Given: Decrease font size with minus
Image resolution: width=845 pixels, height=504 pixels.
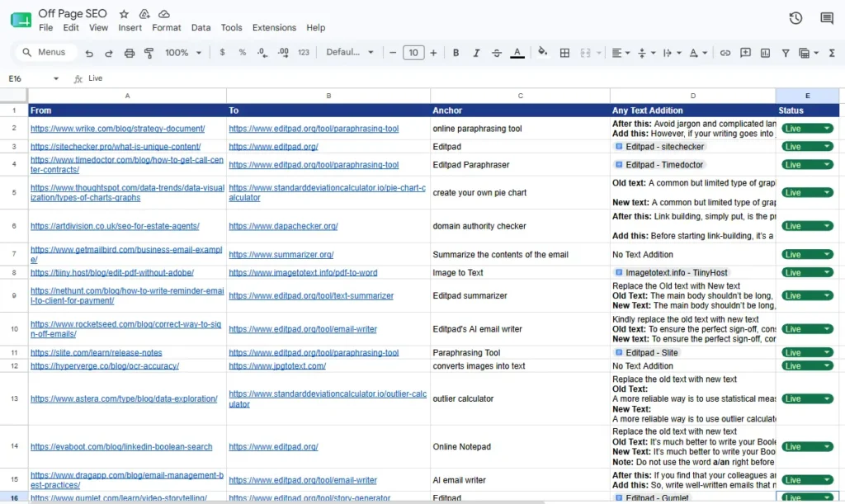Looking at the screenshot, I should click(393, 52).
